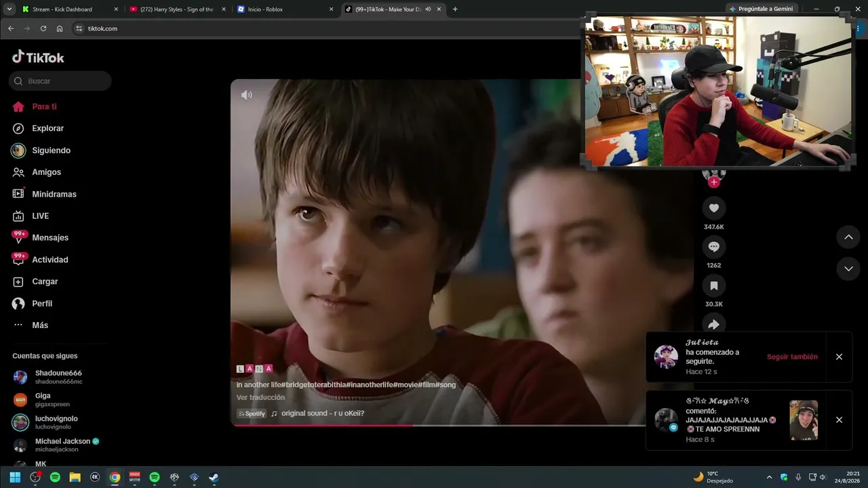Dismiss the Julieta follow notification
The width and height of the screenshot is (868, 488).
tap(839, 357)
